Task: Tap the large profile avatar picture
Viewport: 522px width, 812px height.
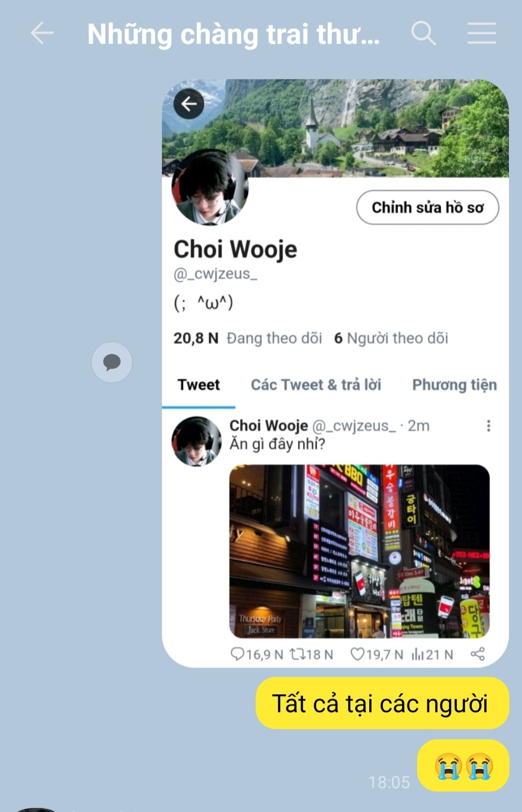Action: [x=210, y=187]
